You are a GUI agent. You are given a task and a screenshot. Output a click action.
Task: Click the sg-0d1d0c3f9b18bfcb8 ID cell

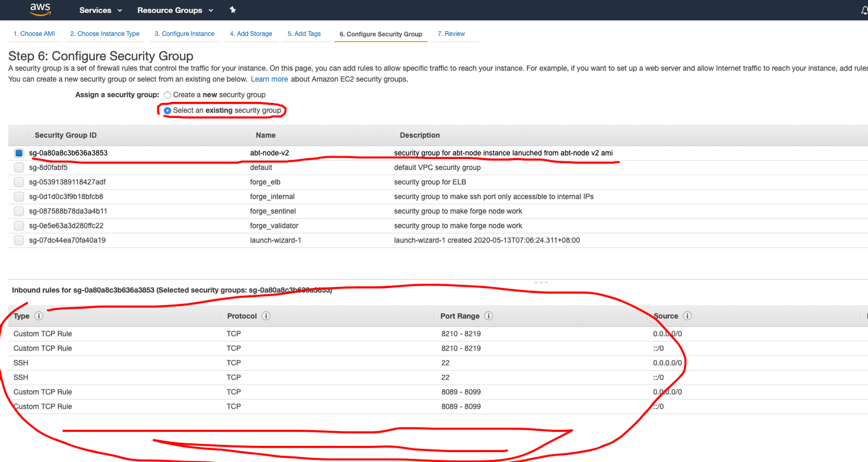pyautogui.click(x=66, y=197)
